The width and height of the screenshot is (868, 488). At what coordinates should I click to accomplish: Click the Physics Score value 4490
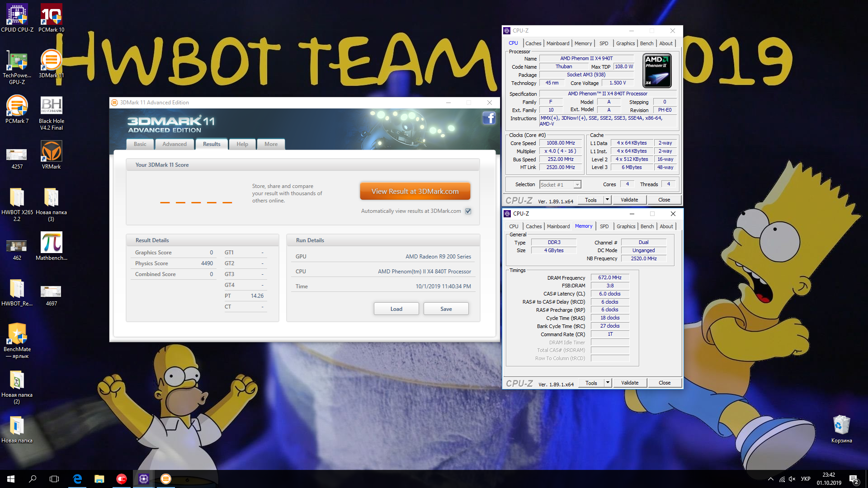[x=207, y=263]
